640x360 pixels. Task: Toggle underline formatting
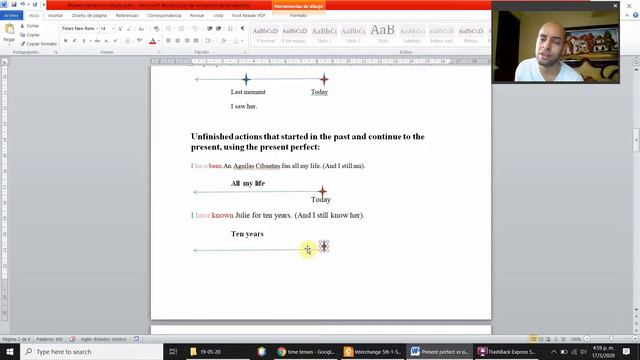point(84,41)
